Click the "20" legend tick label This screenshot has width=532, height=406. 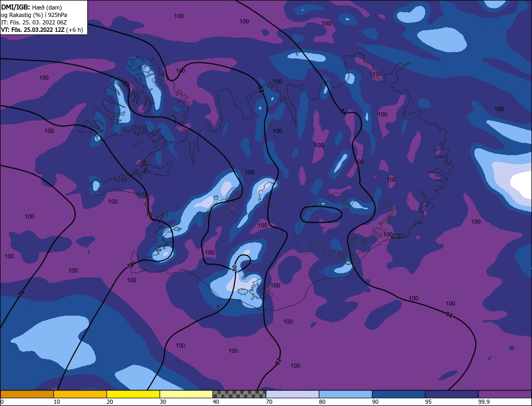coord(110,402)
